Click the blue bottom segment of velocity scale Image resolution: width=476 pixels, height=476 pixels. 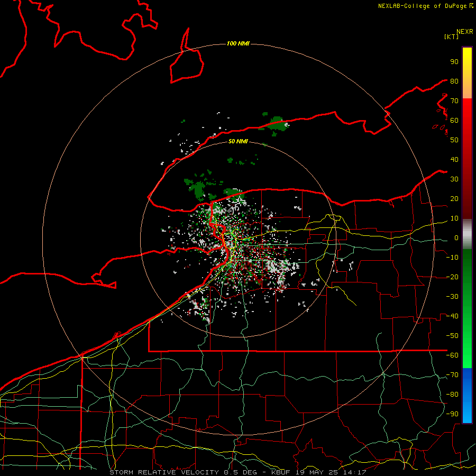point(467,395)
